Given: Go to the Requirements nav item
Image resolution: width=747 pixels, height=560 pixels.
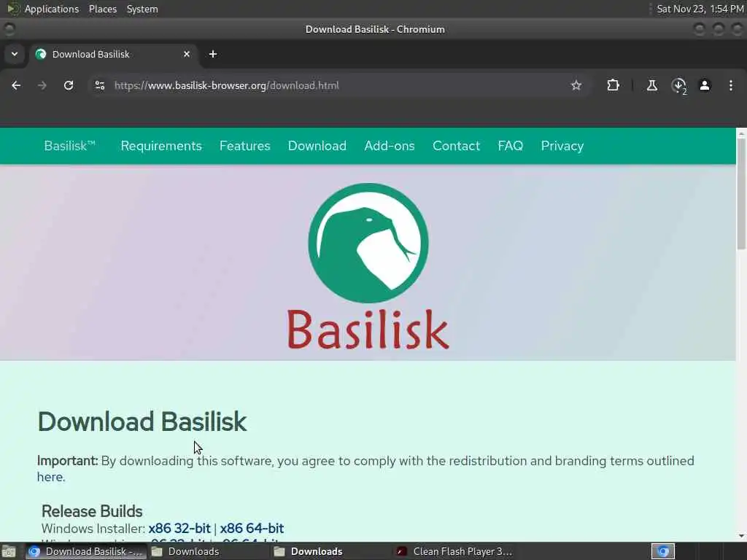Looking at the screenshot, I should [161, 146].
